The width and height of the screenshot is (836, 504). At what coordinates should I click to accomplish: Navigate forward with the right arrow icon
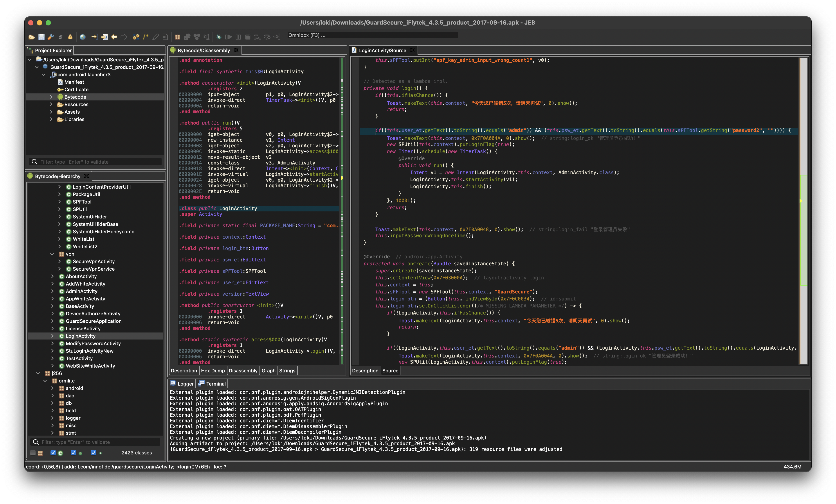pyautogui.click(x=124, y=37)
